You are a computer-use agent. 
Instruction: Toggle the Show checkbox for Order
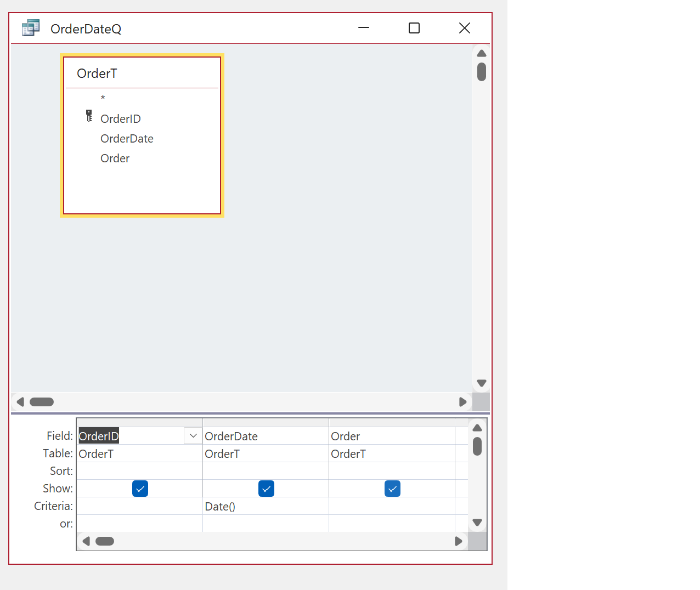[392, 488]
